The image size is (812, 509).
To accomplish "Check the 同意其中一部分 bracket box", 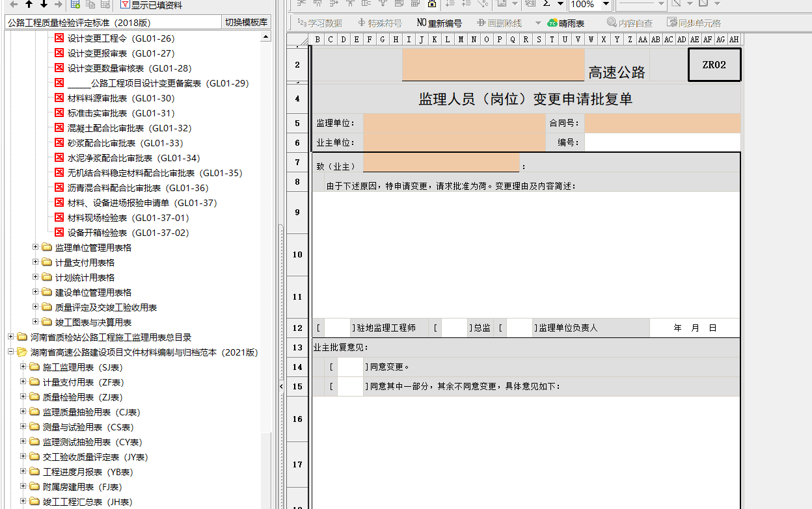I will coord(350,387).
